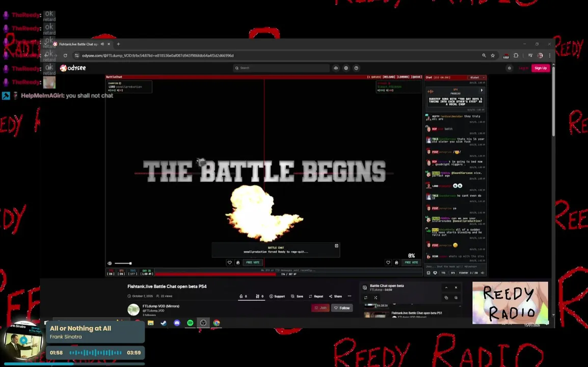Toggle playlist shuffle icon

click(x=376, y=298)
